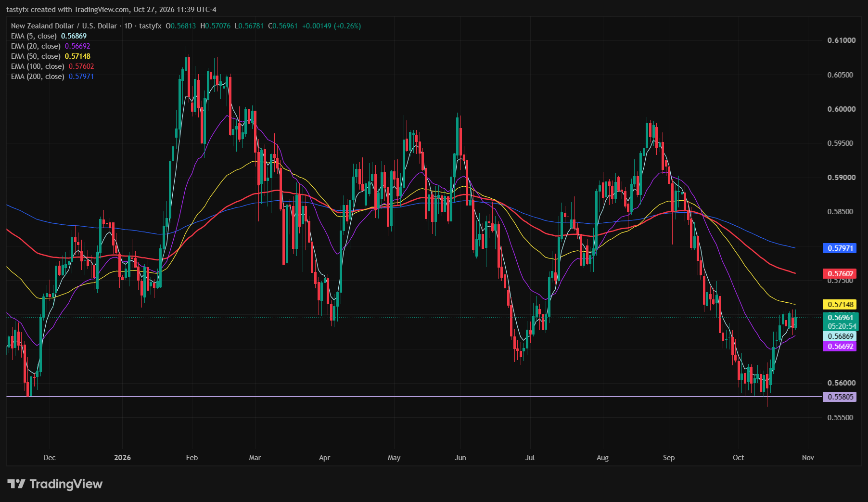Select the purple 0.56692 price label
The height and width of the screenshot is (502, 868).
840,347
